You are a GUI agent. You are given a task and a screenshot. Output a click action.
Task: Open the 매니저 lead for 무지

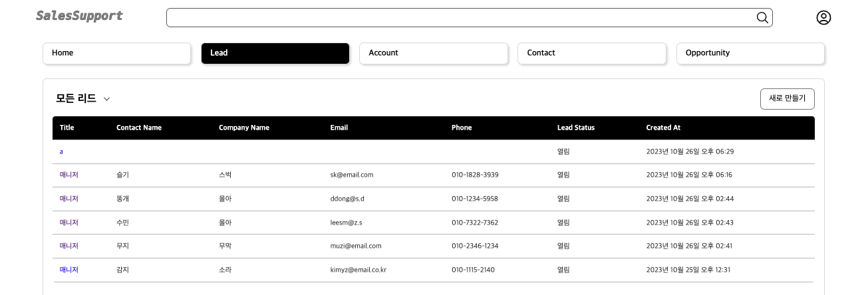pos(69,246)
